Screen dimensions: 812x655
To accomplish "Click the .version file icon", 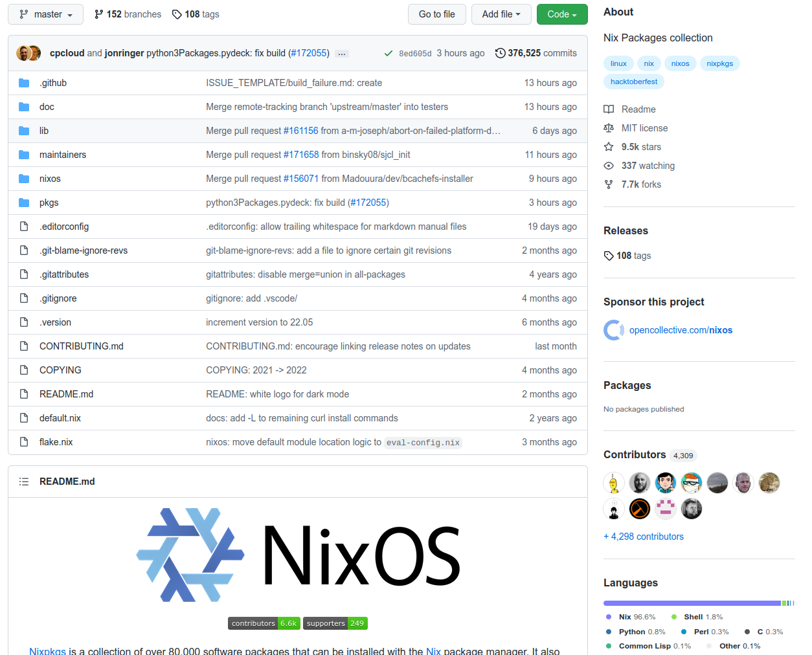I will click(24, 322).
